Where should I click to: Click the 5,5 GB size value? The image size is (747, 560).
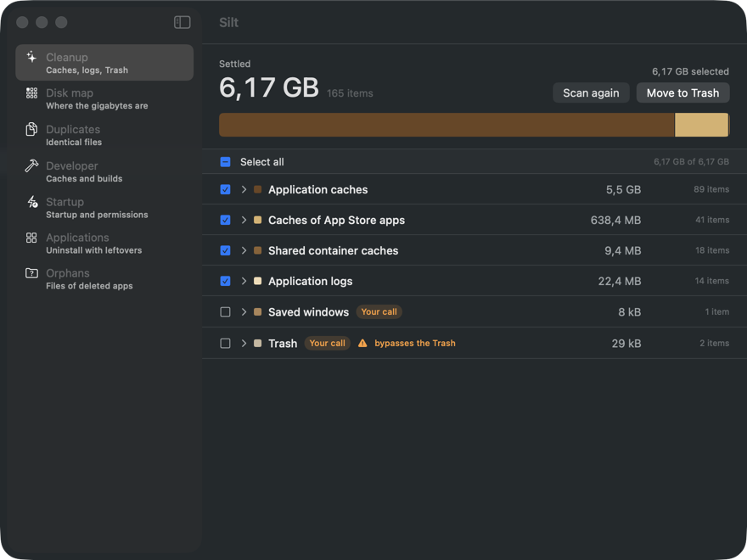pyautogui.click(x=623, y=189)
